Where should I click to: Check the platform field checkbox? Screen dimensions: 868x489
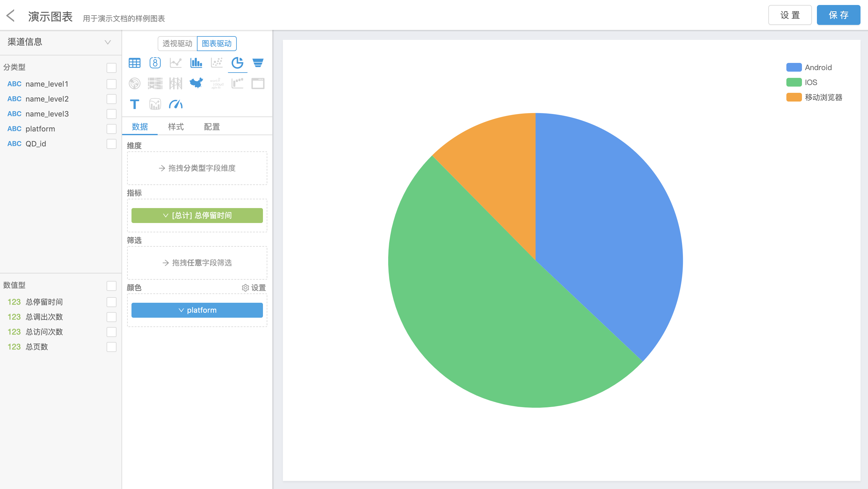(111, 129)
